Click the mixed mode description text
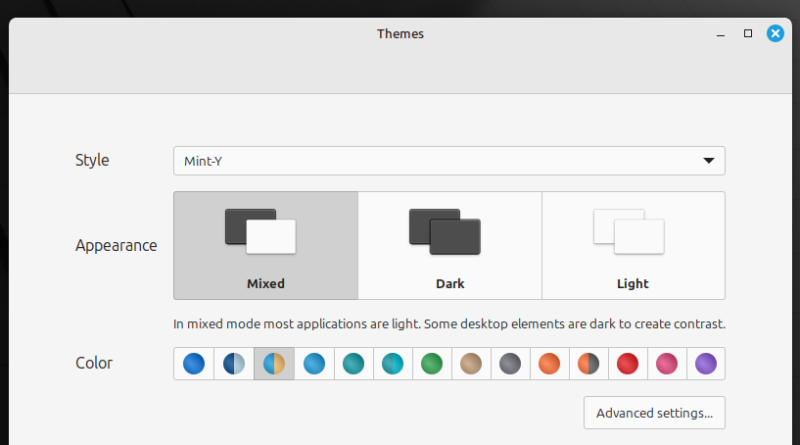Image resolution: width=800 pixels, height=445 pixels. point(449,324)
